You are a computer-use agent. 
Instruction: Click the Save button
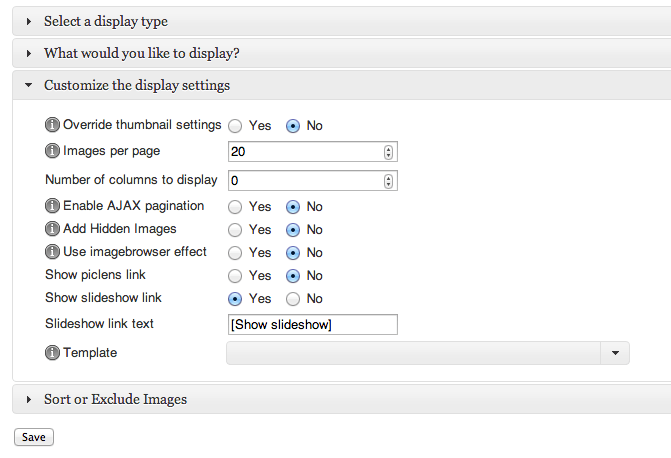click(34, 437)
